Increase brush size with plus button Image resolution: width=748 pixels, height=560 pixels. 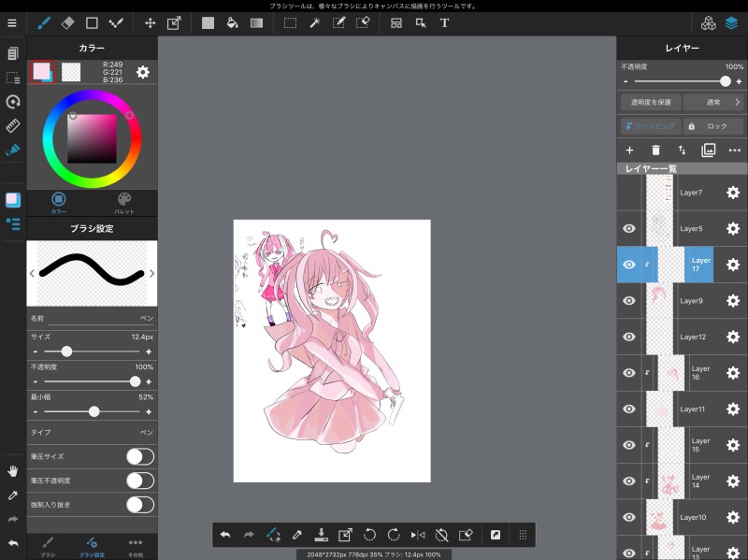point(149,352)
